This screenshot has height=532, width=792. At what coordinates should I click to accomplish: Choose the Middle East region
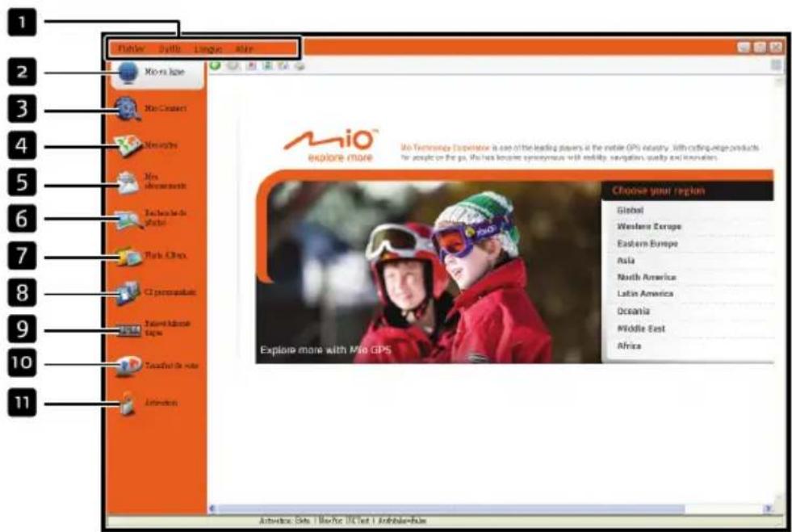(641, 329)
